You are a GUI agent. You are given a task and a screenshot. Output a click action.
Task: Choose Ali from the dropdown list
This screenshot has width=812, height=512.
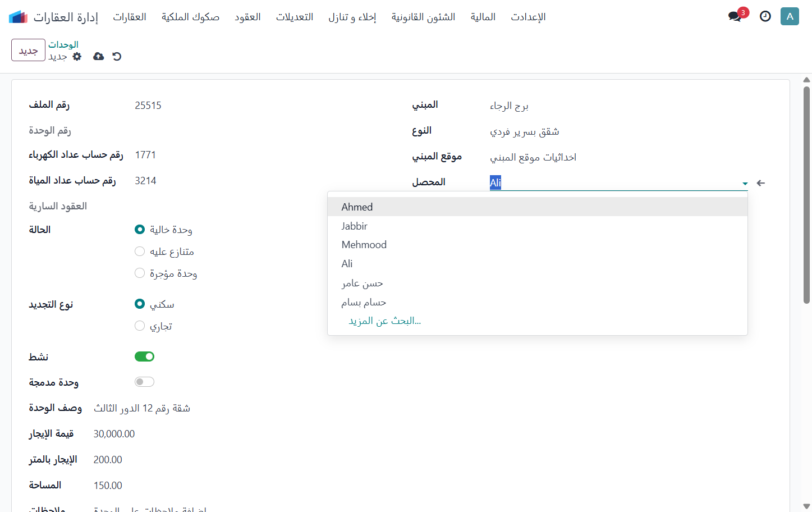coord(538,263)
